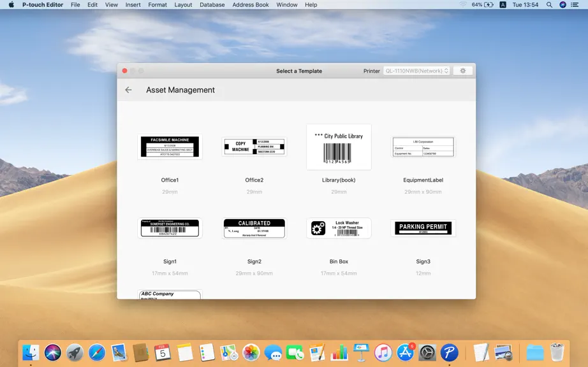Open the Layout menu

click(183, 5)
